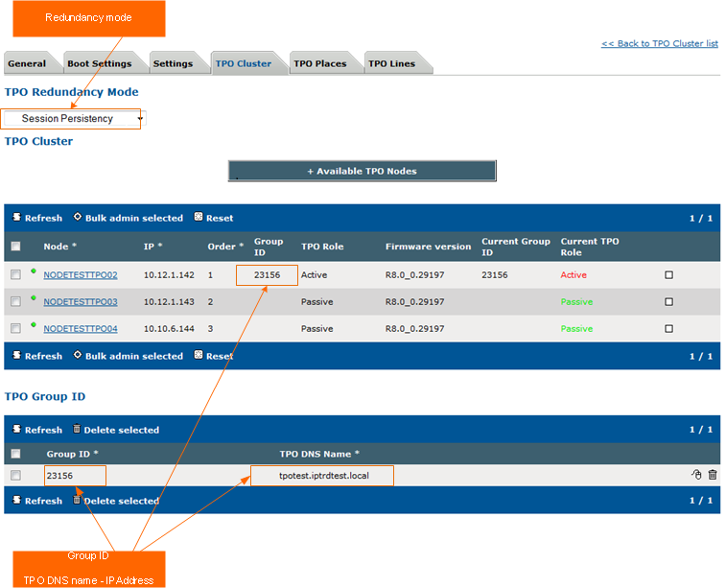Open NODETESTTPO04 node link
Viewport: 726px width, 588px height.
coord(81,329)
